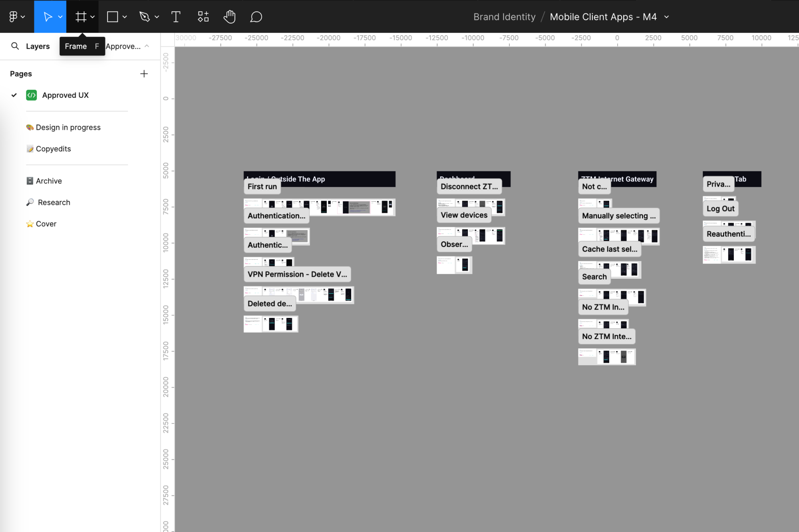Select the Rectangle shape tool

111,16
